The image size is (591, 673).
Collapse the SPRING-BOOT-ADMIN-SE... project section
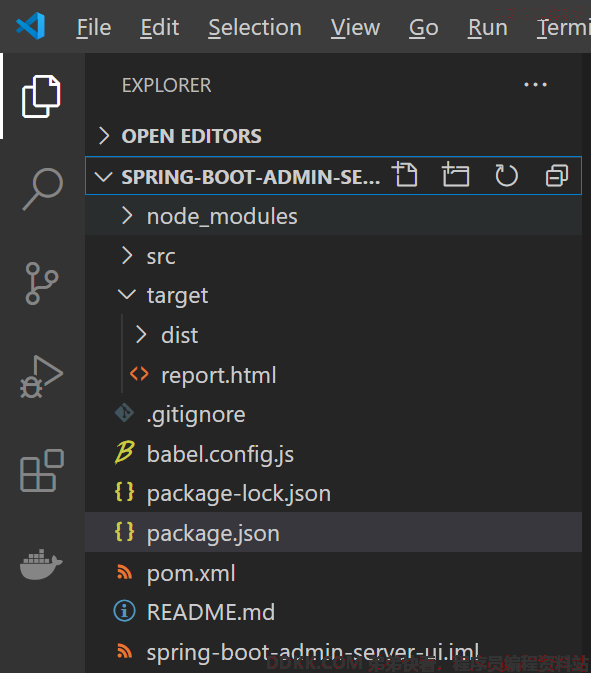point(103,176)
